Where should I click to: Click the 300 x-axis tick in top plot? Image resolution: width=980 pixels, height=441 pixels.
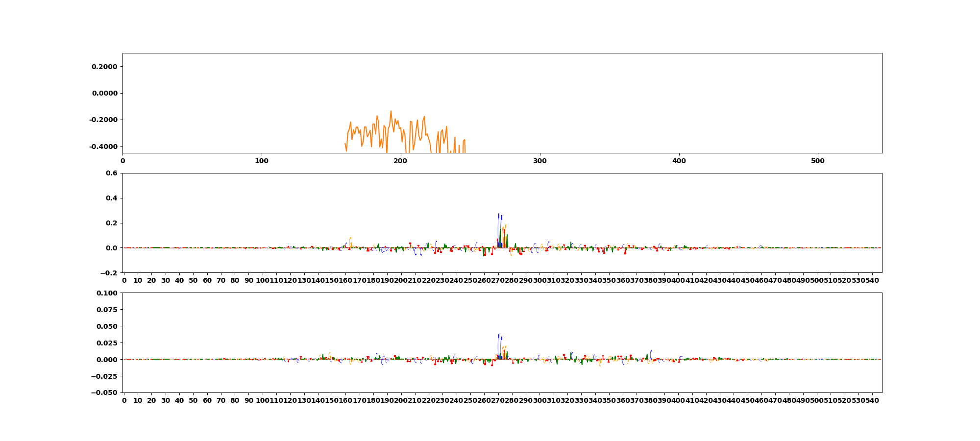coord(539,161)
